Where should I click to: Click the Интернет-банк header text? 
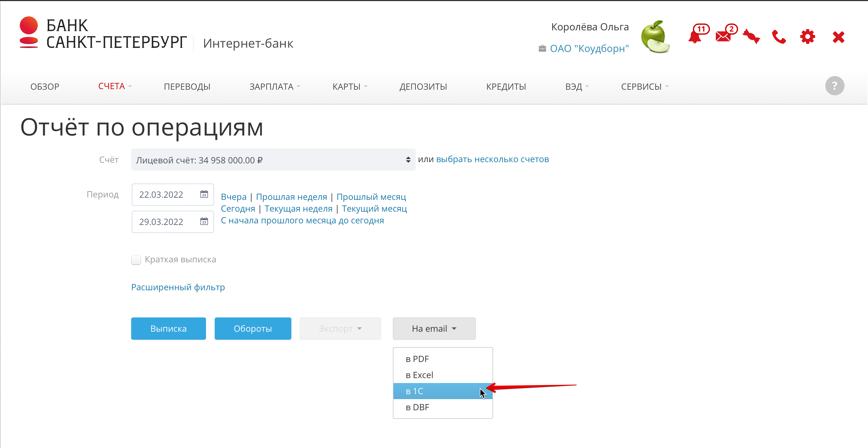pyautogui.click(x=248, y=44)
